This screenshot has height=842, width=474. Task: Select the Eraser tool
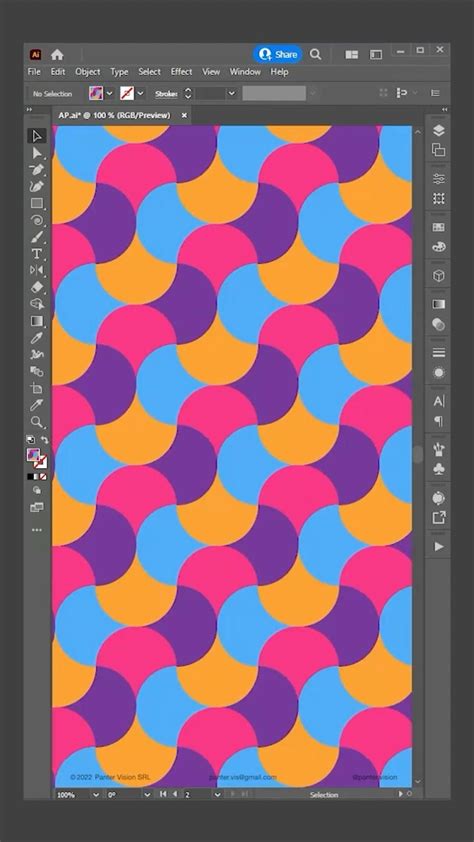point(37,287)
